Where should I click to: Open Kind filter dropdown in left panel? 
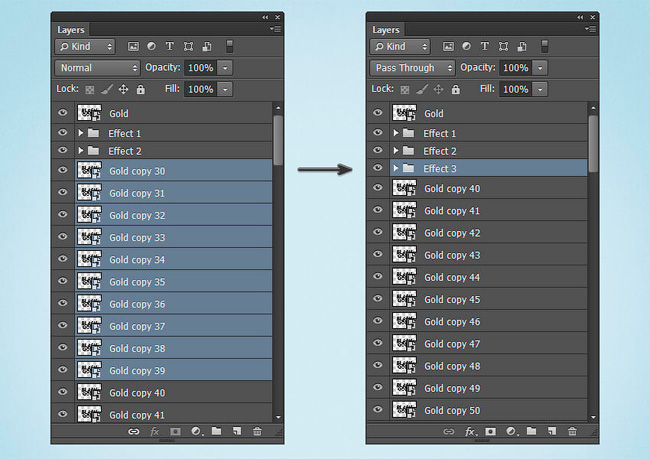coord(85,46)
